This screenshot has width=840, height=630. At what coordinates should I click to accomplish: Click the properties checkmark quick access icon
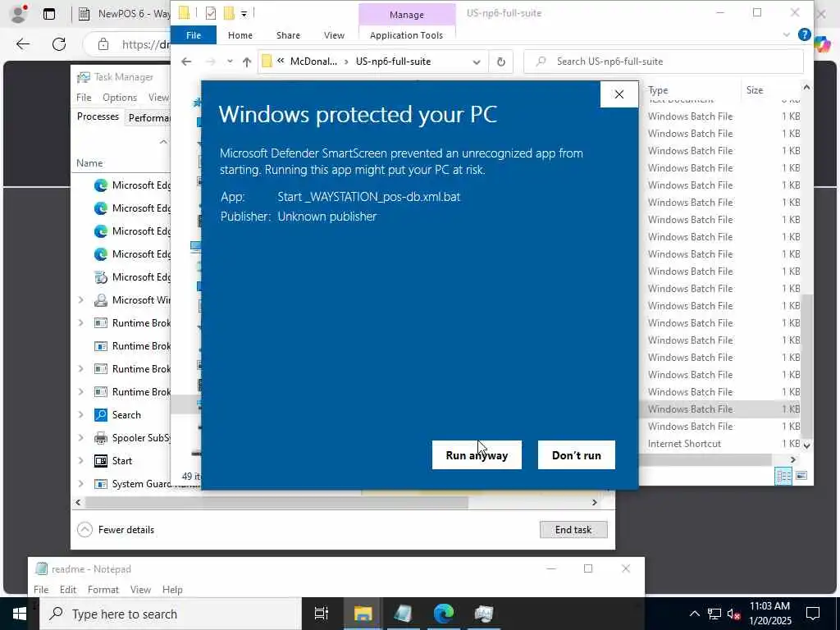(211, 13)
